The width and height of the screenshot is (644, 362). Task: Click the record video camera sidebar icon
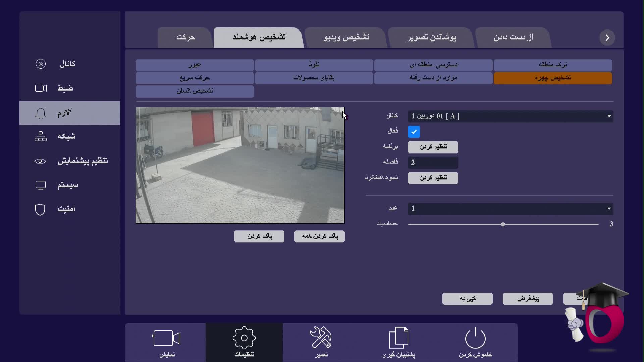point(41,88)
